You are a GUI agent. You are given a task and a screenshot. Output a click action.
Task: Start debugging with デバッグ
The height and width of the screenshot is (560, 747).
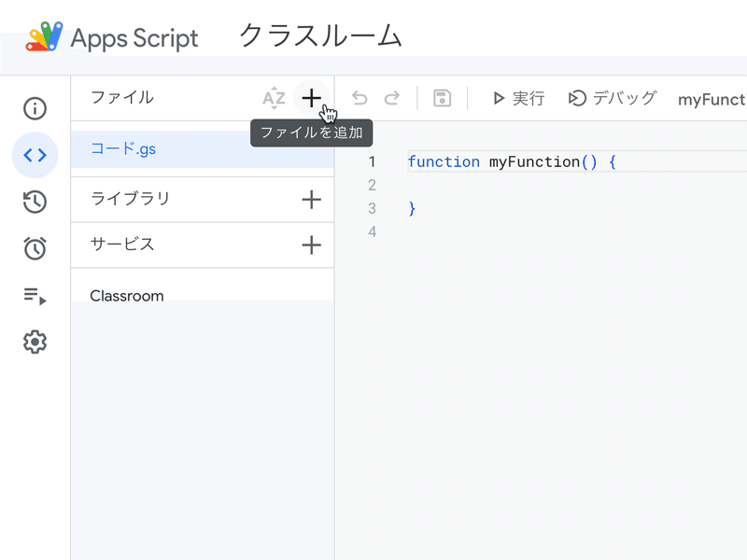612,98
